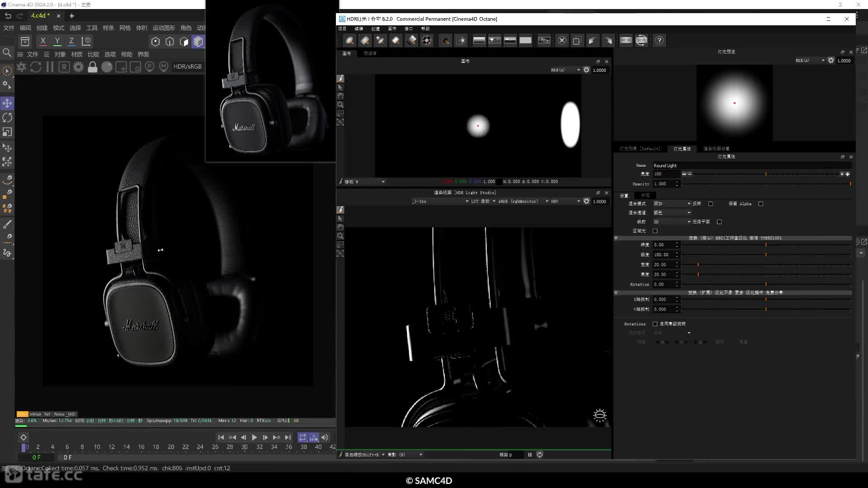Screen dimensions: 868x488
Task: Select the Move tool in left toolbar
Action: click(x=7, y=103)
